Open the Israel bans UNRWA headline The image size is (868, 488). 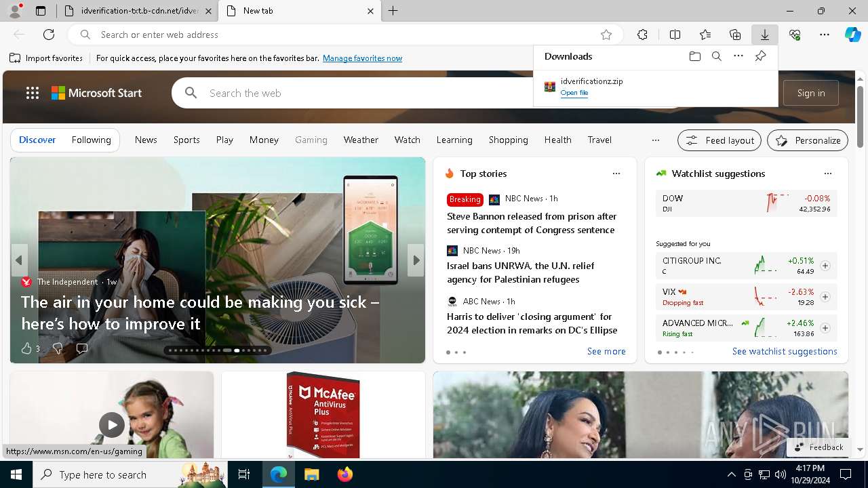tap(520, 272)
